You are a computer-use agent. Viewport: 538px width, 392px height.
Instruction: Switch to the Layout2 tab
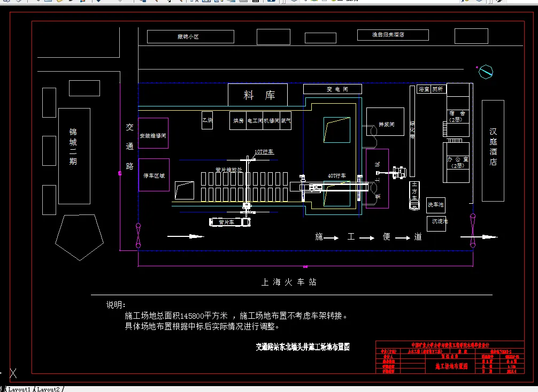click(48, 389)
